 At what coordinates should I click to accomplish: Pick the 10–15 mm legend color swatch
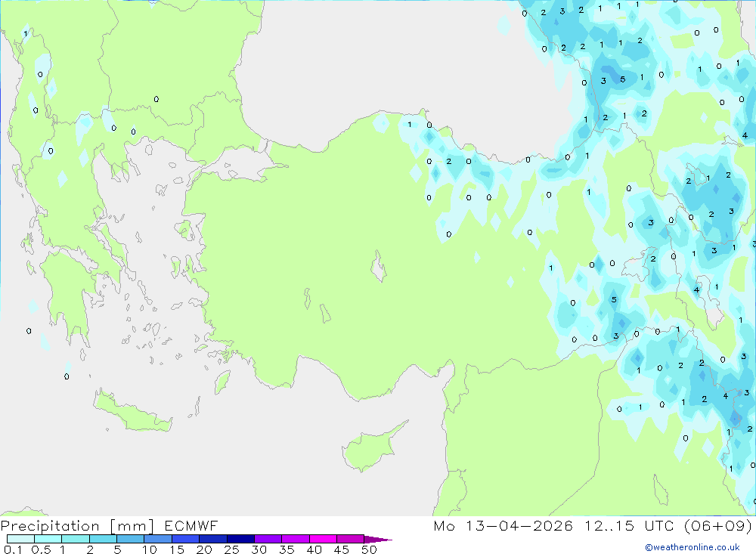pos(158,539)
